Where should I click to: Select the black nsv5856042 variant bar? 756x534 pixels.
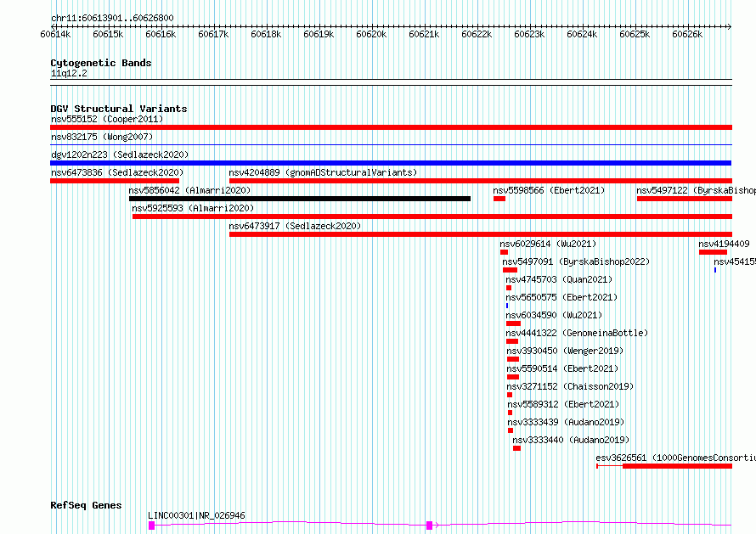pyautogui.click(x=300, y=199)
